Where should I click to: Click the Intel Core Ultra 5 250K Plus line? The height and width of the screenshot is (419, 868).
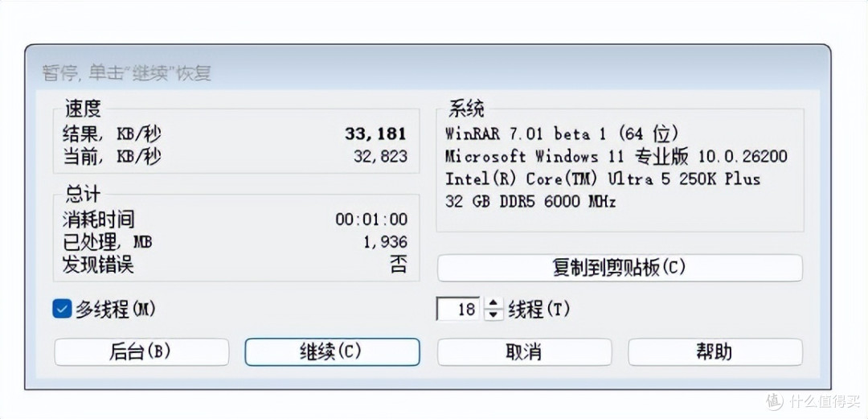[x=603, y=179]
